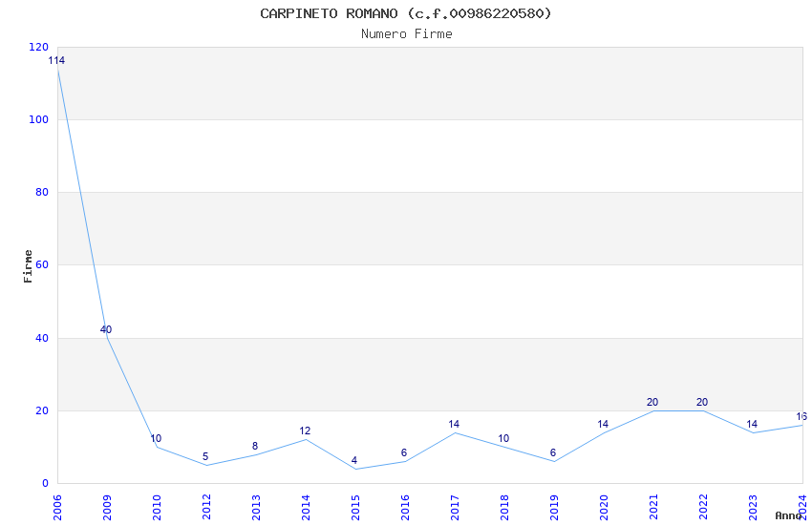Click the data label 40 for 2009

click(106, 329)
